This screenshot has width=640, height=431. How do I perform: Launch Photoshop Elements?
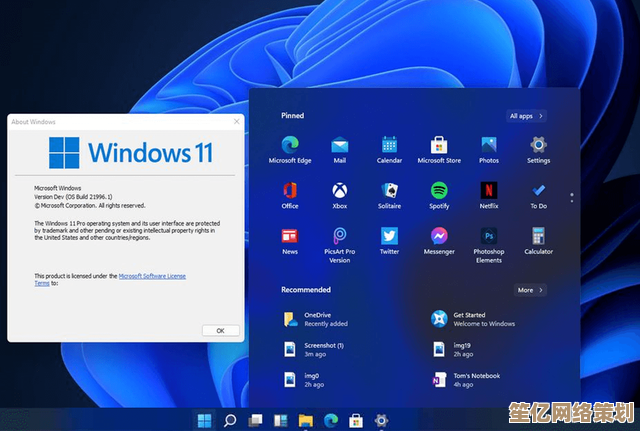[x=489, y=237]
